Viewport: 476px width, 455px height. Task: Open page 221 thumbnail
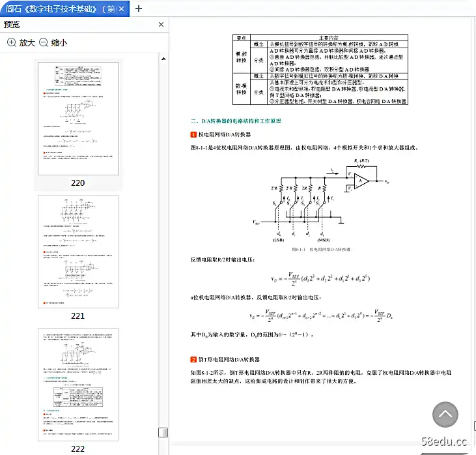pos(78,252)
